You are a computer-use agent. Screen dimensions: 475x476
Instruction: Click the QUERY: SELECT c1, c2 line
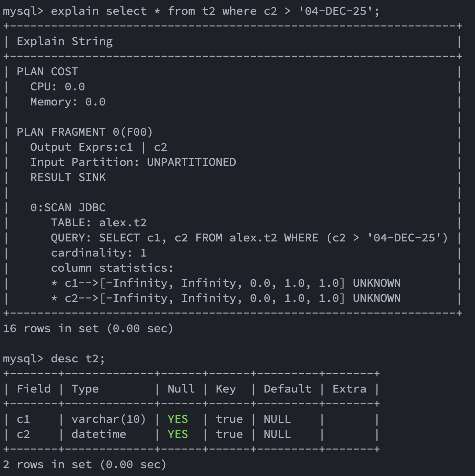249,238
